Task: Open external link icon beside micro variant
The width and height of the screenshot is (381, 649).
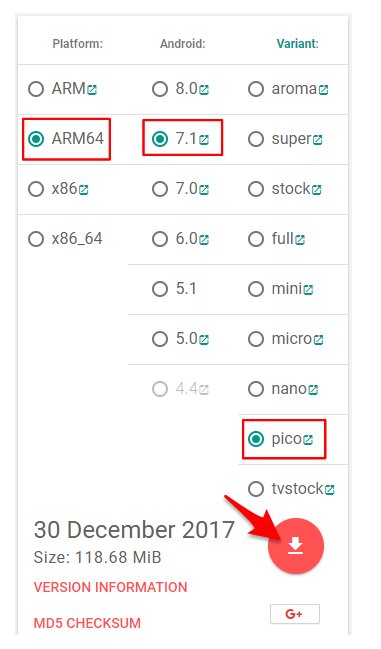Action: pos(318,339)
